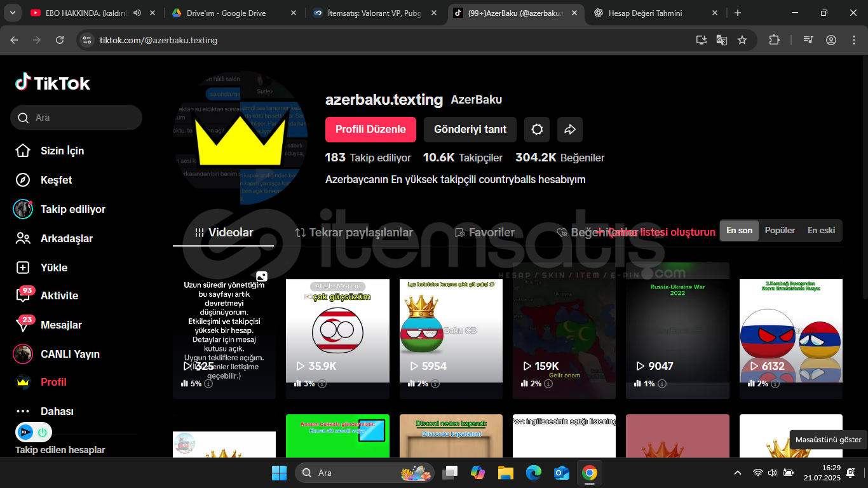
Task: Click the green power extension icon
Action: coord(43,432)
